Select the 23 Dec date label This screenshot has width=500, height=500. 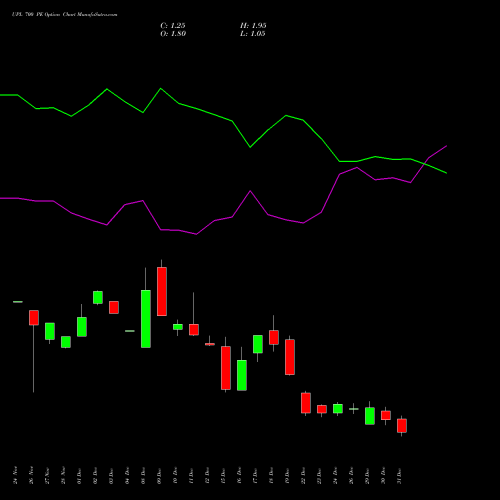(319, 476)
